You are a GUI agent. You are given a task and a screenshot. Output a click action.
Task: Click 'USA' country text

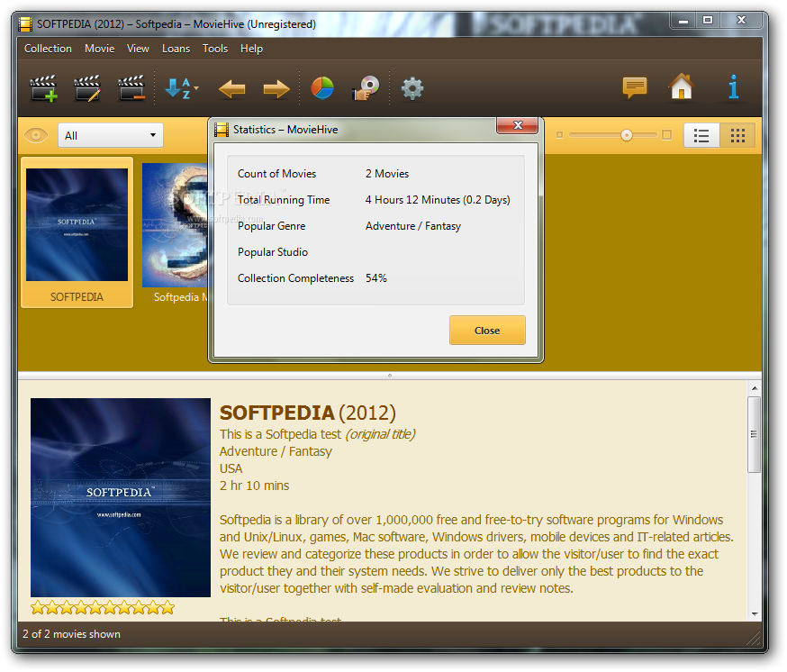pos(231,468)
